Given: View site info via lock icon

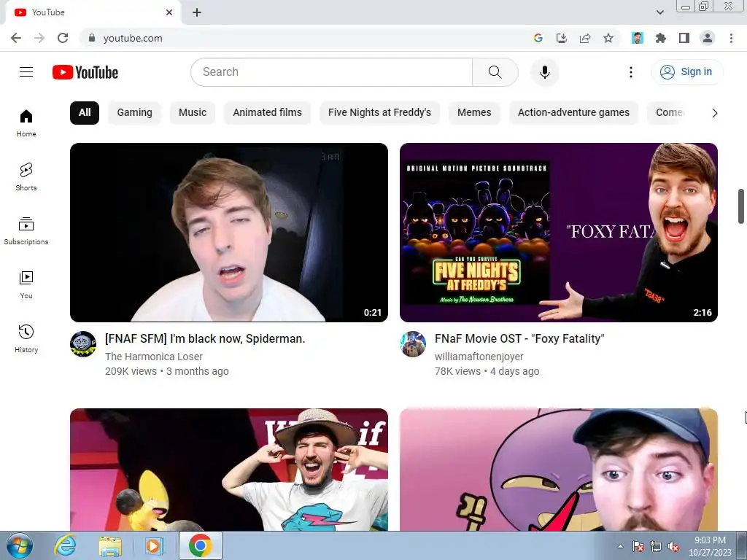Looking at the screenshot, I should (92, 38).
